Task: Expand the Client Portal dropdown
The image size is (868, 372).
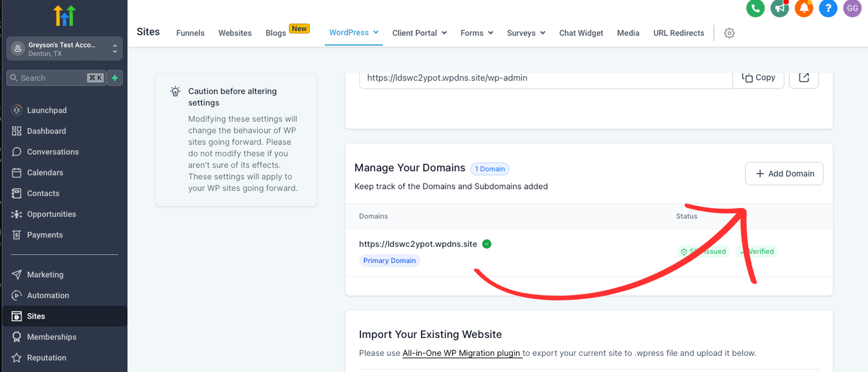Action: 419,33
